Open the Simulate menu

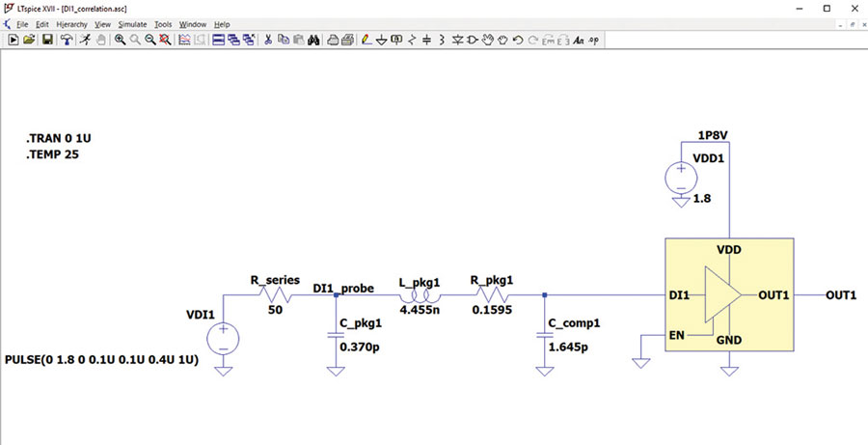click(132, 24)
